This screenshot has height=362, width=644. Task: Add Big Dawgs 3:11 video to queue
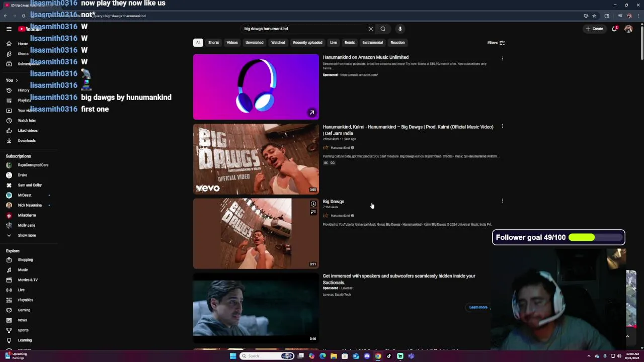tap(313, 212)
